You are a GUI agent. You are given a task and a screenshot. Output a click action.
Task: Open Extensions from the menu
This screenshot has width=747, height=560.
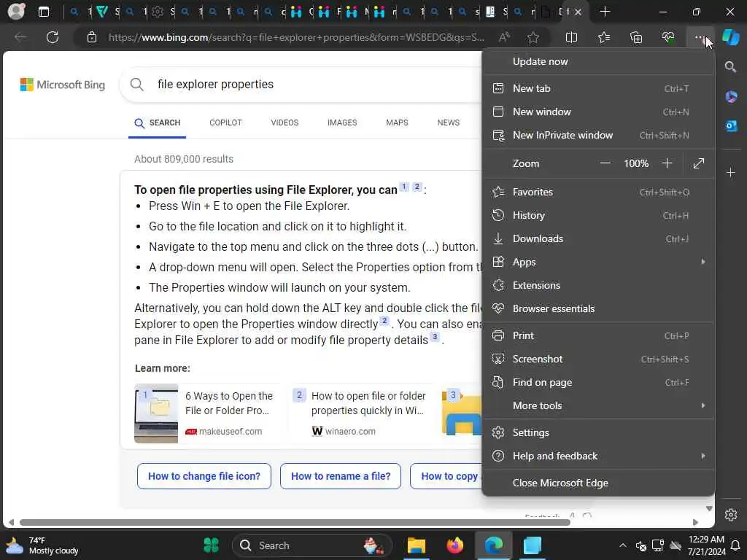pyautogui.click(x=598, y=285)
